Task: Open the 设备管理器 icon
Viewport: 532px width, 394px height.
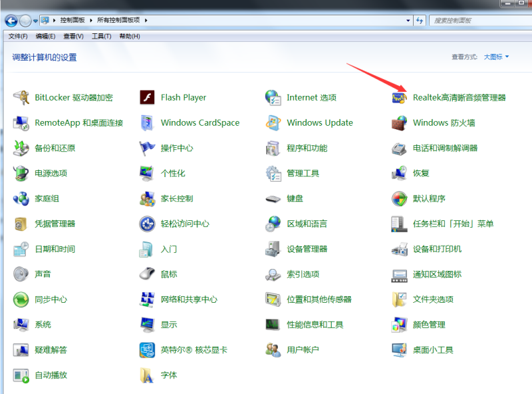Action: pos(273,249)
